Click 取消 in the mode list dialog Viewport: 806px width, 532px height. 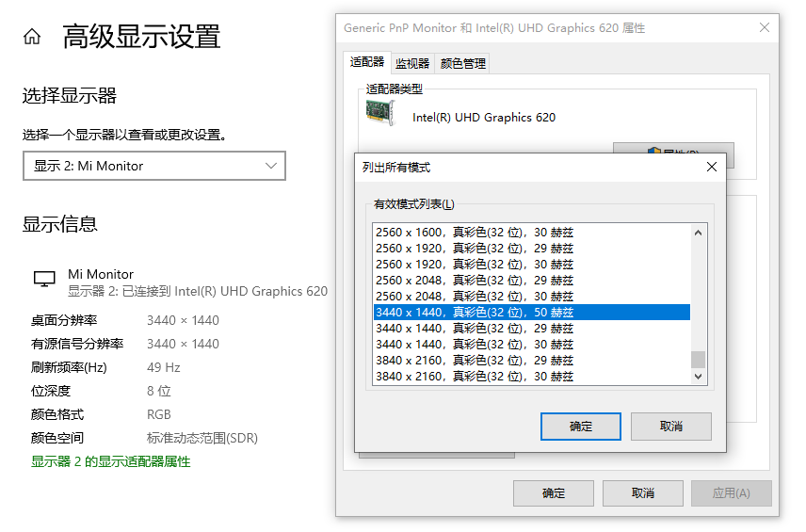click(x=670, y=426)
